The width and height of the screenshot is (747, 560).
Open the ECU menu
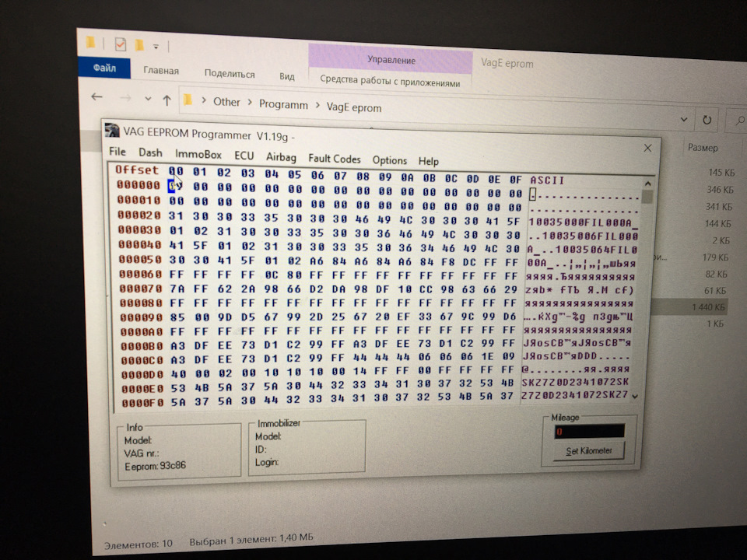(x=244, y=156)
